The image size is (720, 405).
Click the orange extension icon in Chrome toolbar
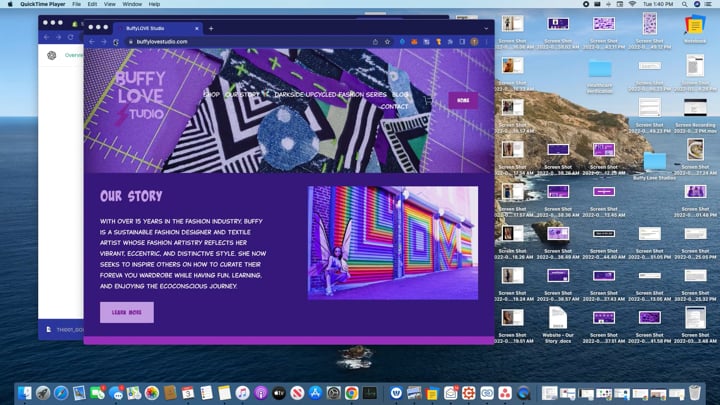(414, 42)
